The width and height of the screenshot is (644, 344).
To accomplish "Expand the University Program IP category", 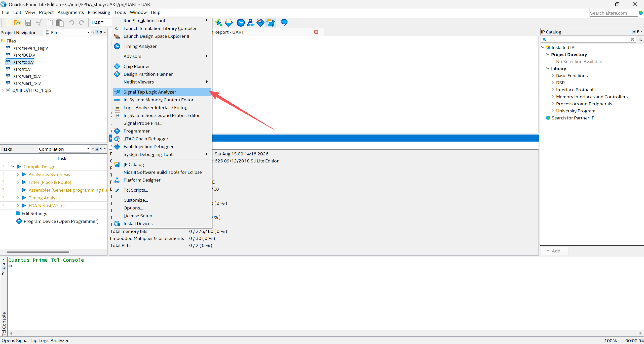I will click(553, 111).
